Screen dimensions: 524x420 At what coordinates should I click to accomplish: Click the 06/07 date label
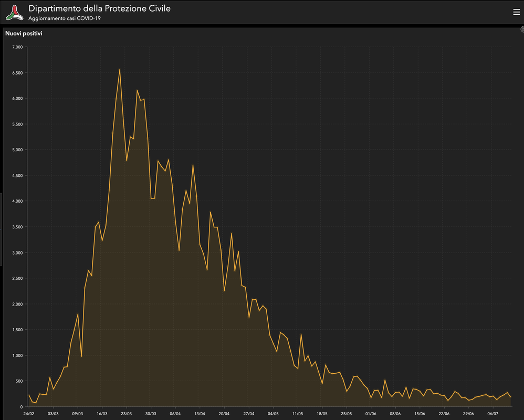coord(492,414)
